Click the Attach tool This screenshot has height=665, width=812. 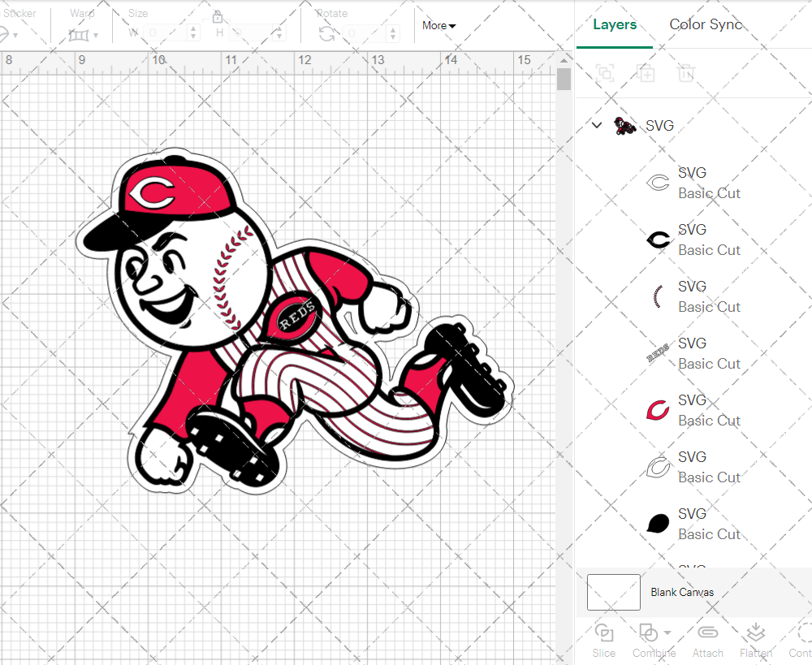tap(707, 641)
